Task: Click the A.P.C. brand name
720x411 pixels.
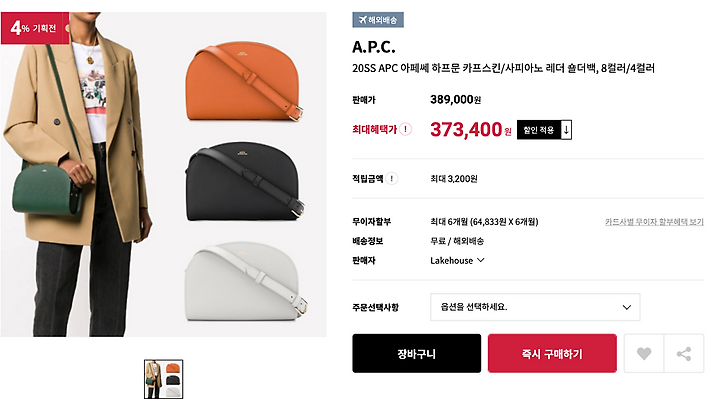Action: [x=373, y=47]
